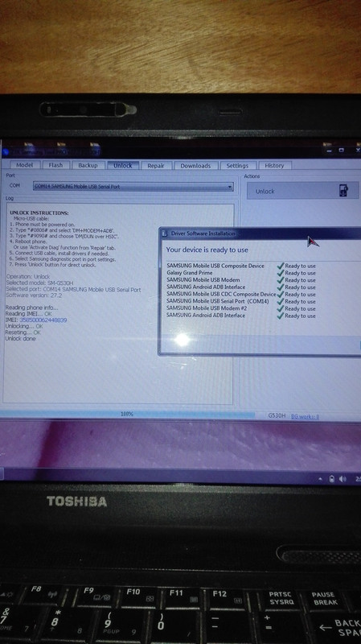View the History tab

(x=274, y=166)
